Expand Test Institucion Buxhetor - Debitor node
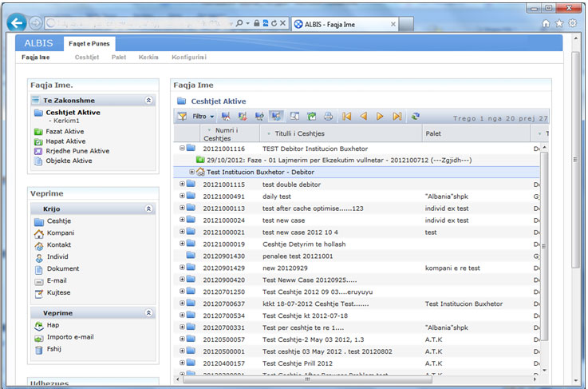588x389 pixels. click(191, 172)
